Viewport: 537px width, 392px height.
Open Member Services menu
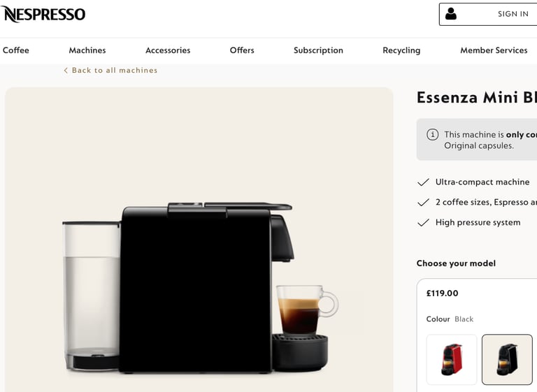(494, 50)
